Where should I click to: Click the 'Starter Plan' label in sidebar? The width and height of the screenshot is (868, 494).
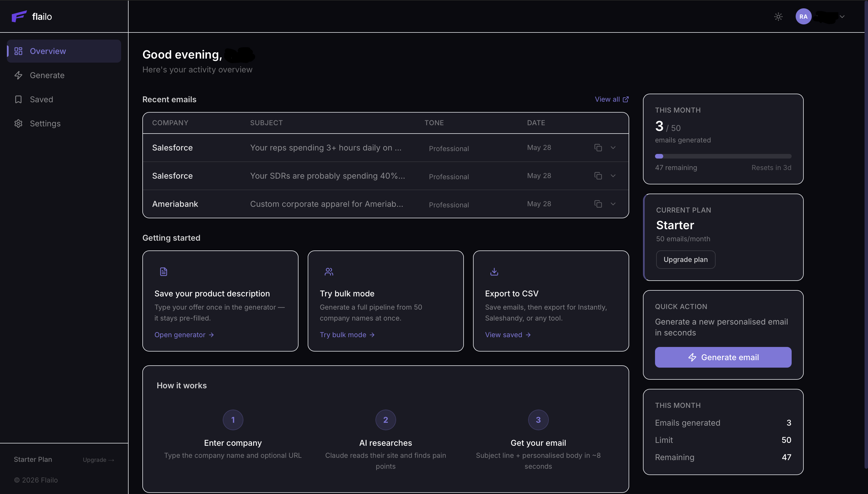[x=33, y=460]
